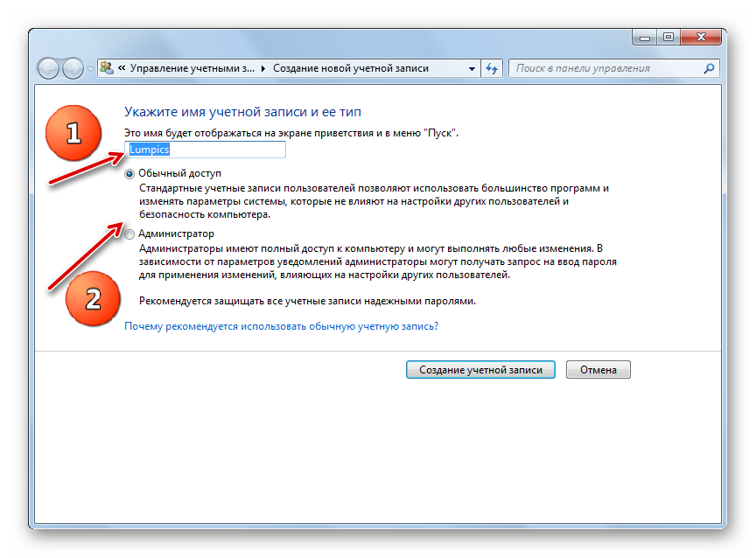Screen dimensions: 756x558
Task: Click the account name field containing Lumpics
Action: tap(205, 150)
